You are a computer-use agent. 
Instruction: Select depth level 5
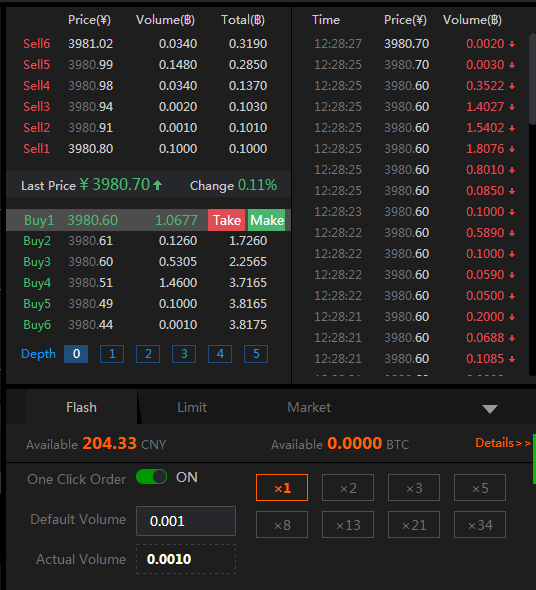256,354
